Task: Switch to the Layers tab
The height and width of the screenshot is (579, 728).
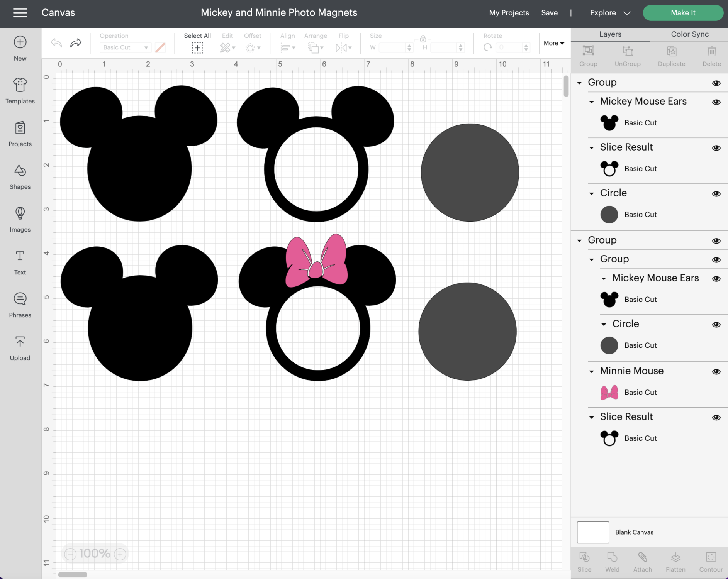Action: pos(610,34)
